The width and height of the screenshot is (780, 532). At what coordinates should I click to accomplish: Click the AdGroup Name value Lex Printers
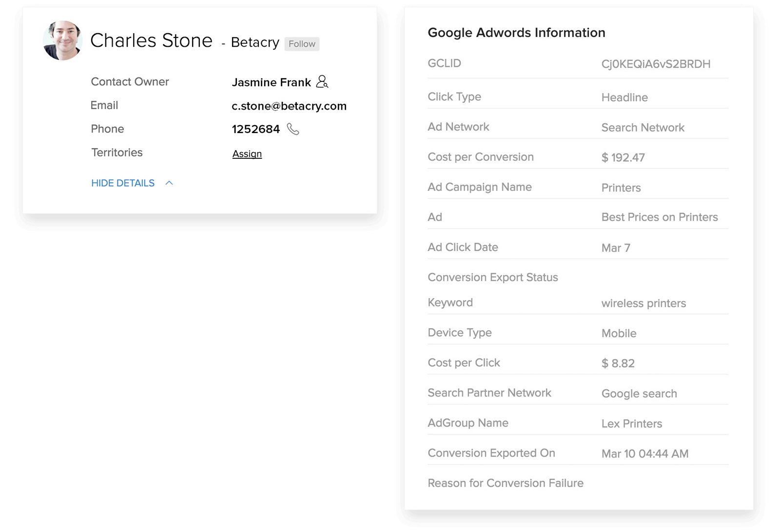point(631,424)
